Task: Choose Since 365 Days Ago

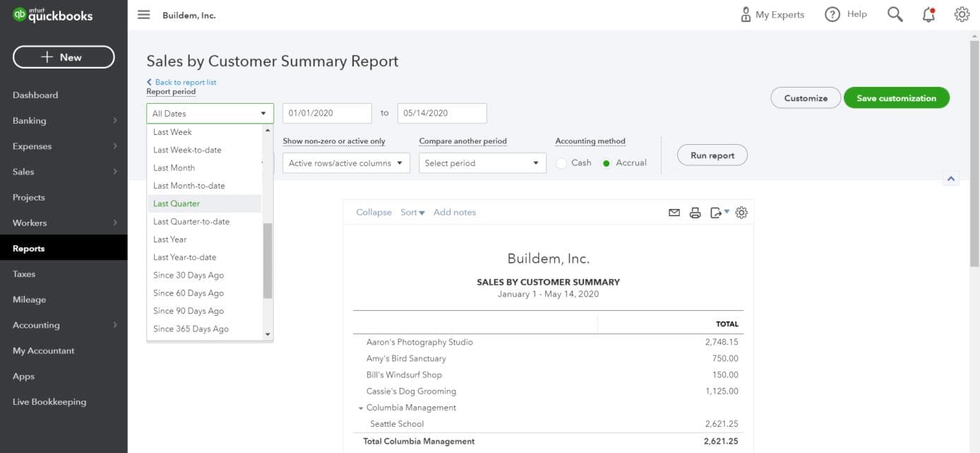Action: 204,329
